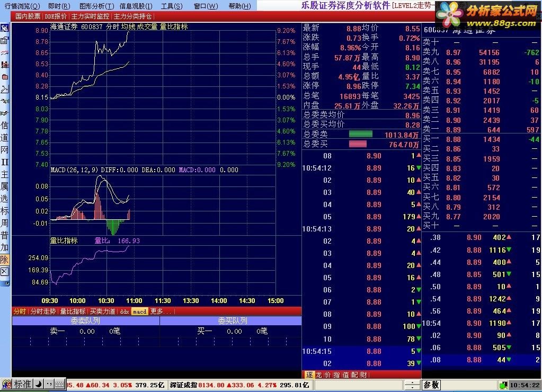This screenshot has width=542, height=392.
Task: Toggle the moon half-width icon
Action: (39, 384)
